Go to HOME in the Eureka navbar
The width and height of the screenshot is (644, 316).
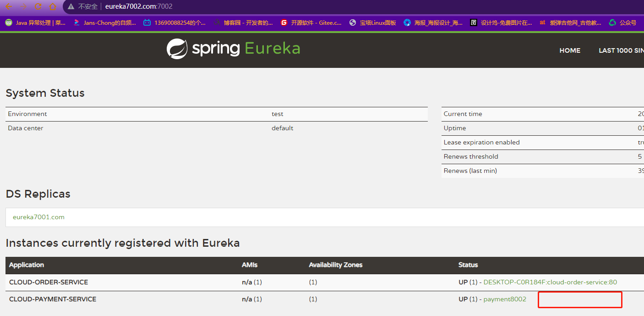pos(570,50)
